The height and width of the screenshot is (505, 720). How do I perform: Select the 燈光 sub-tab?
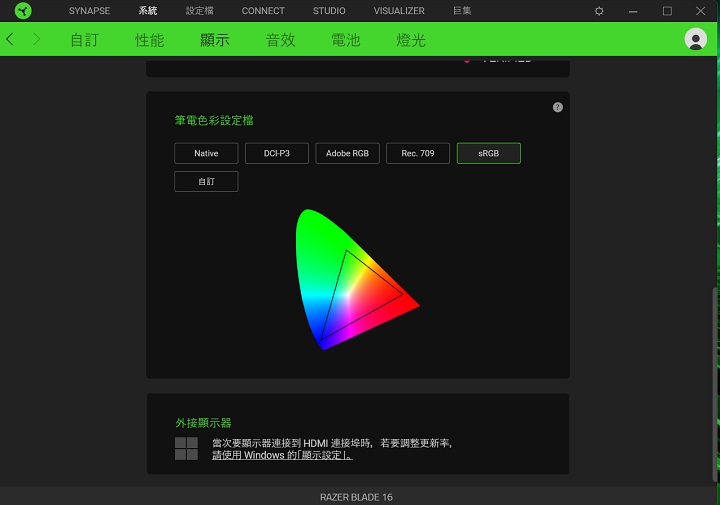point(411,40)
